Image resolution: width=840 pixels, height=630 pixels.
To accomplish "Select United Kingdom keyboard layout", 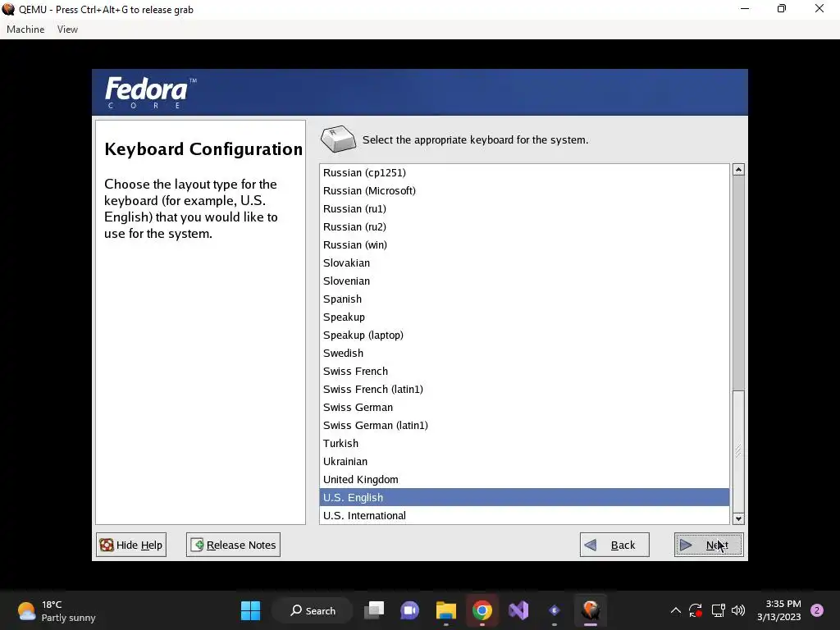I will 524,479.
